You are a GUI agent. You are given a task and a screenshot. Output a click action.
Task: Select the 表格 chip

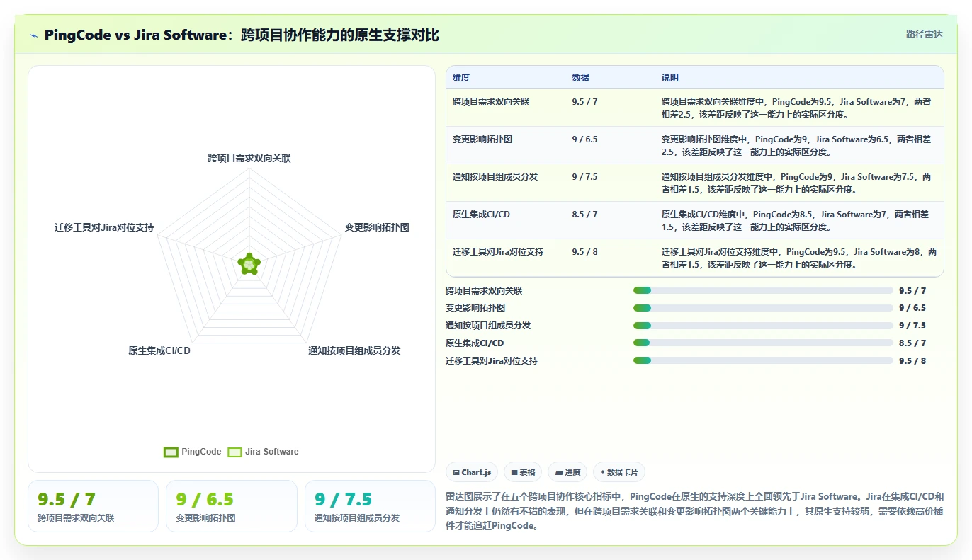click(x=523, y=472)
